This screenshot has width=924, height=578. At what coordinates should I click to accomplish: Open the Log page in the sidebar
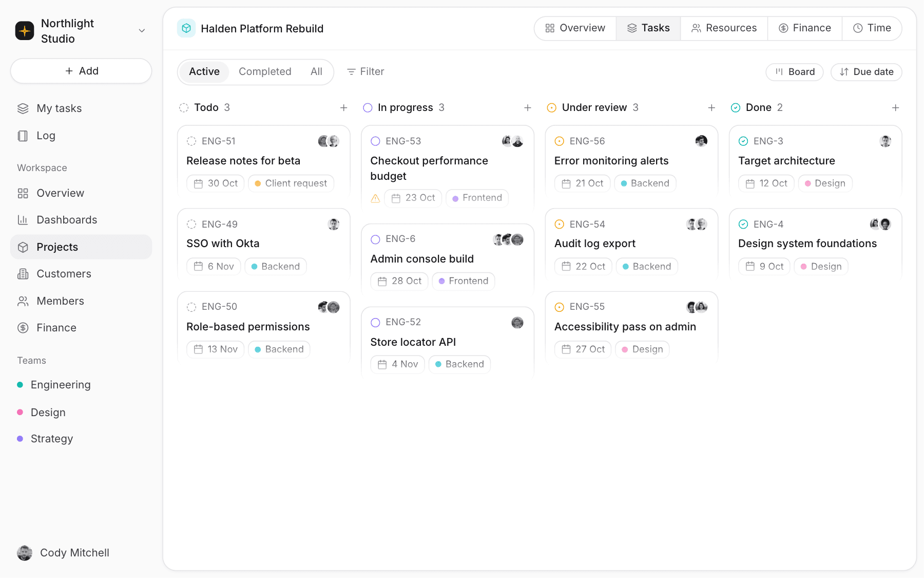click(x=81, y=136)
